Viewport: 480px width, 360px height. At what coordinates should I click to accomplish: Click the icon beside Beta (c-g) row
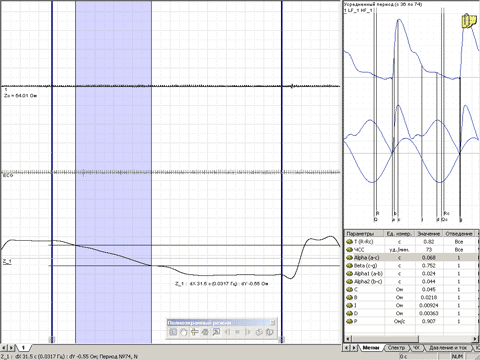click(349, 265)
